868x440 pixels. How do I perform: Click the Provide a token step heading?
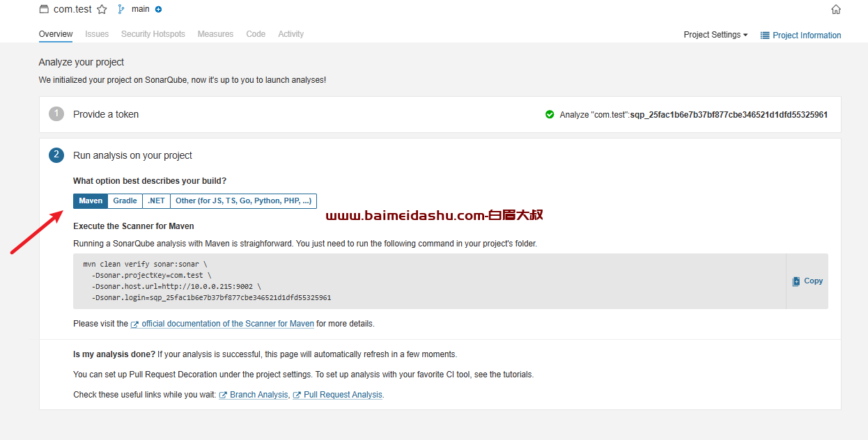[x=106, y=114]
